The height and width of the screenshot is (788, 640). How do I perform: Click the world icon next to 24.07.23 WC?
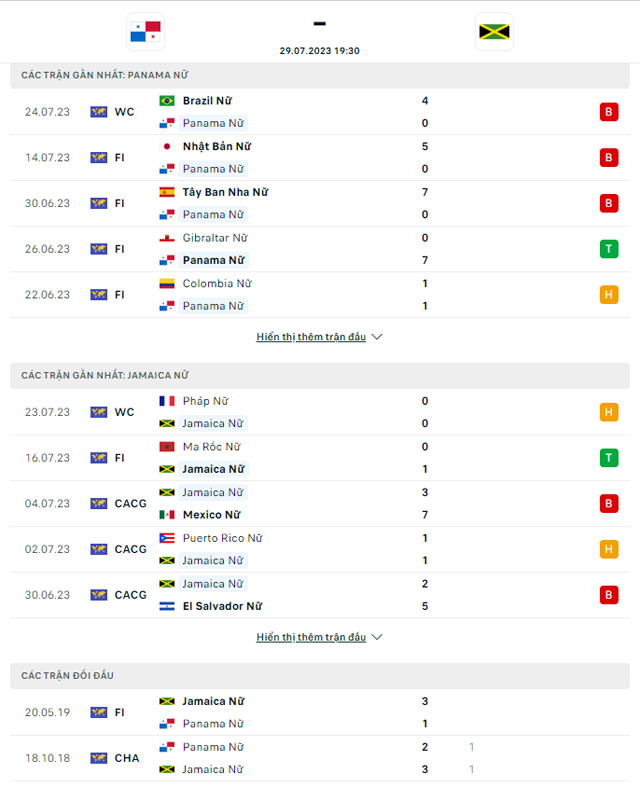[98, 112]
